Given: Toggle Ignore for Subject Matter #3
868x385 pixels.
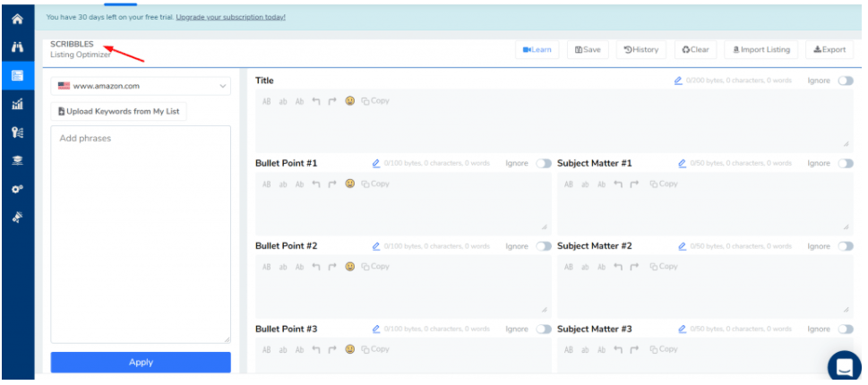Looking at the screenshot, I should click(x=846, y=329).
